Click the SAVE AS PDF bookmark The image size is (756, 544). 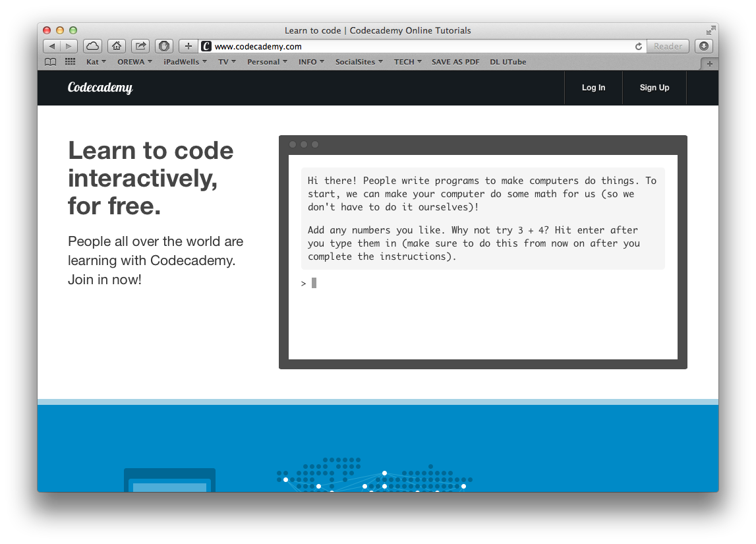pyautogui.click(x=455, y=62)
